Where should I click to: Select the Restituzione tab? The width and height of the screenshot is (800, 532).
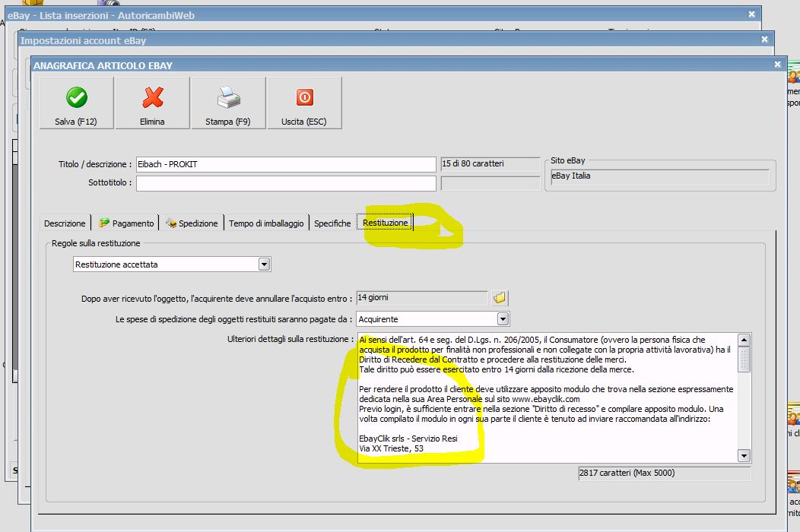(x=386, y=223)
